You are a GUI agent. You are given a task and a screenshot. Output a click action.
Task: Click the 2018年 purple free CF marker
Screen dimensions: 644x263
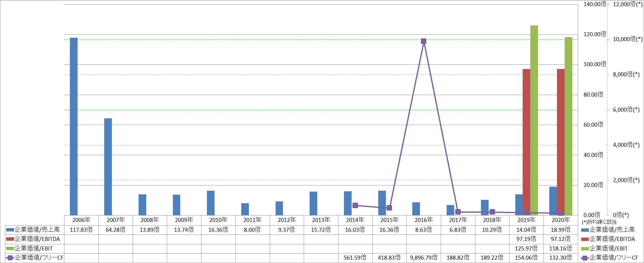click(492, 212)
